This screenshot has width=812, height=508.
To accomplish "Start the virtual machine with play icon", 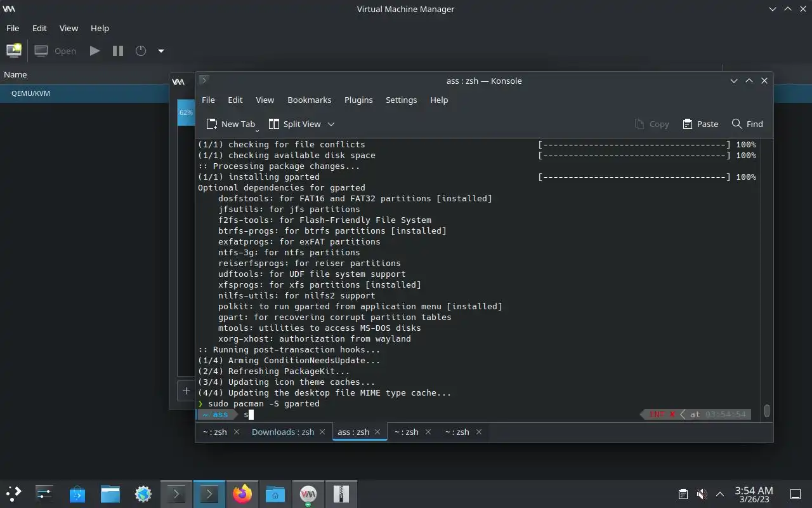I will tap(95, 51).
